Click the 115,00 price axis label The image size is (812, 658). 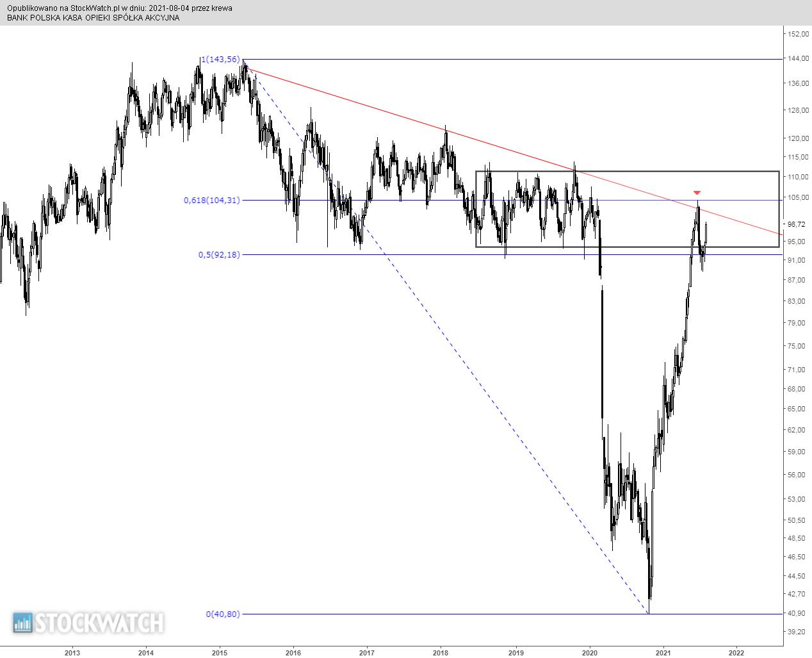coord(797,157)
